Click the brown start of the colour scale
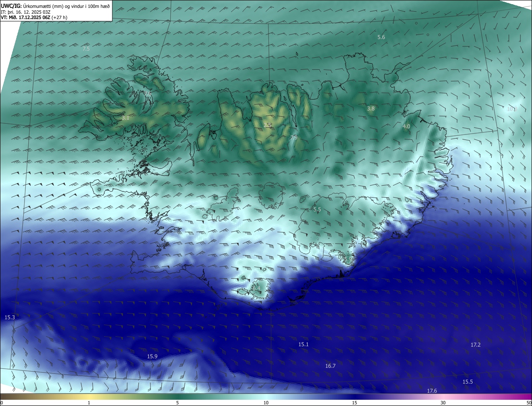 pyautogui.click(x=5, y=397)
